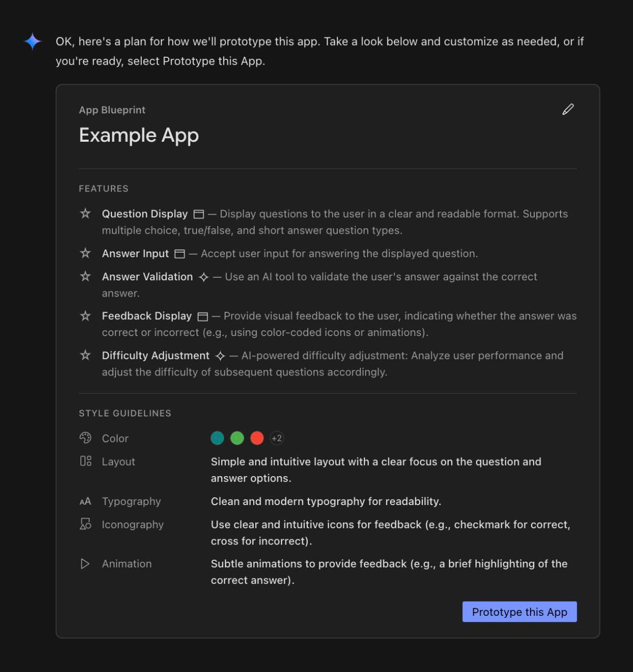Click the 'Provide visual feedback to the user' description
633x672 pixels.
(x=339, y=324)
